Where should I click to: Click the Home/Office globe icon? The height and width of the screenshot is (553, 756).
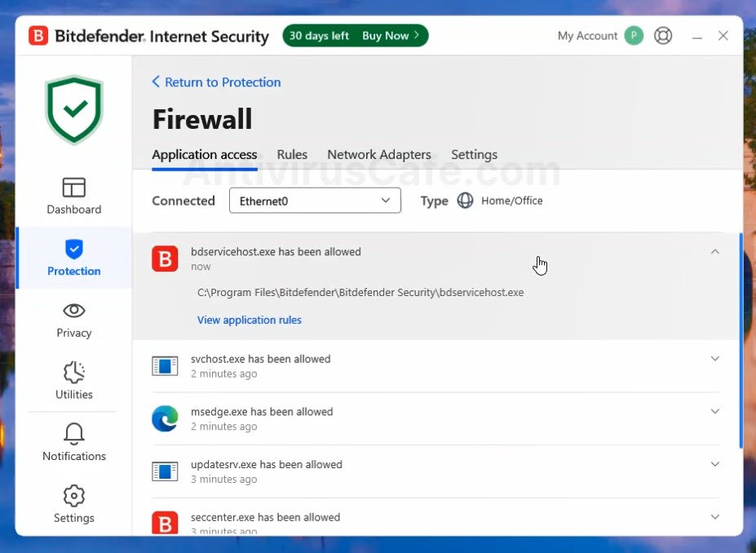[x=465, y=201]
